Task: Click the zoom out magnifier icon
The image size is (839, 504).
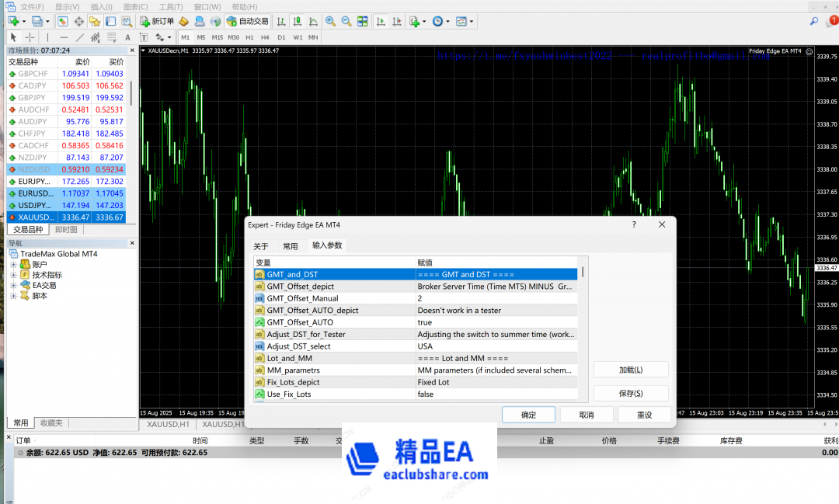Action: (x=346, y=21)
